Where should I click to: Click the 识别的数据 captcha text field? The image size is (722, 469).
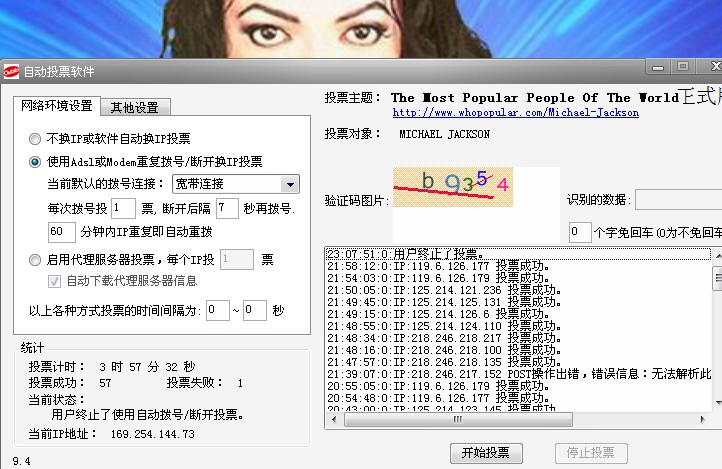click(678, 199)
